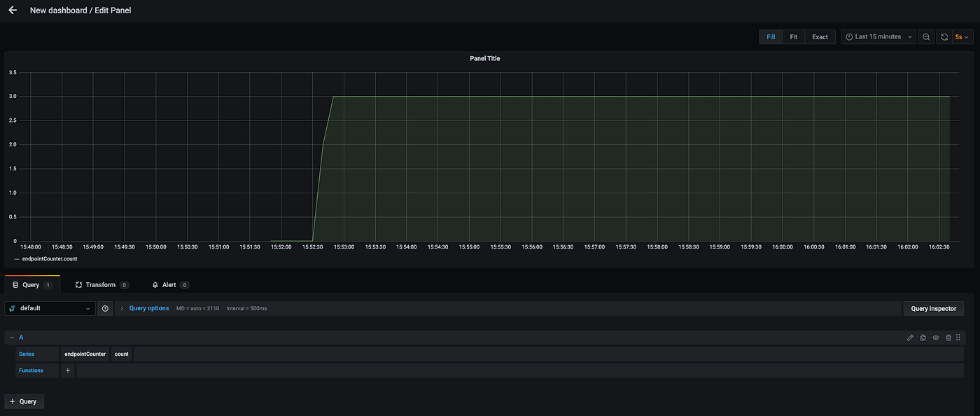The image size is (980, 416).
Task: Click 3.0 y-axis label
Action: (x=13, y=96)
